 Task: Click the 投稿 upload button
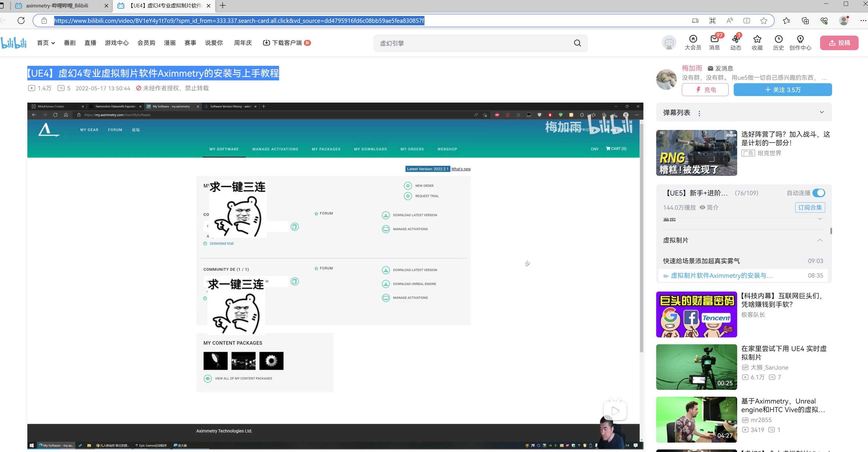click(x=839, y=43)
